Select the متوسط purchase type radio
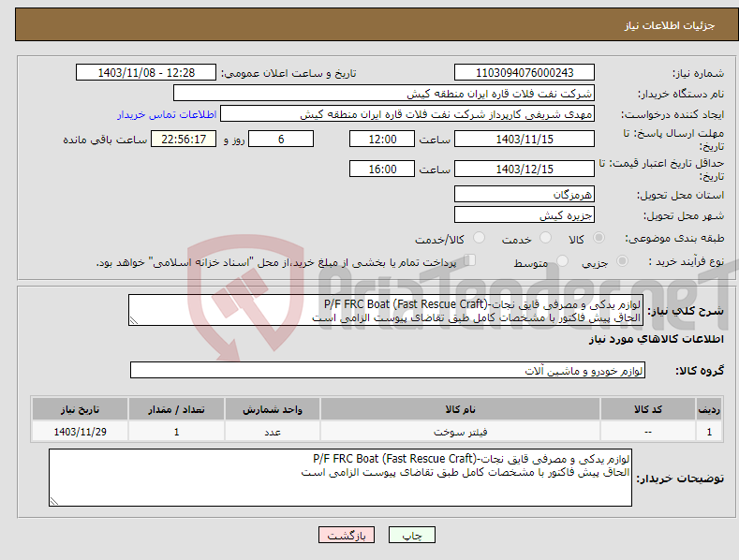Viewport: 739px width, 560px height. tap(562, 261)
